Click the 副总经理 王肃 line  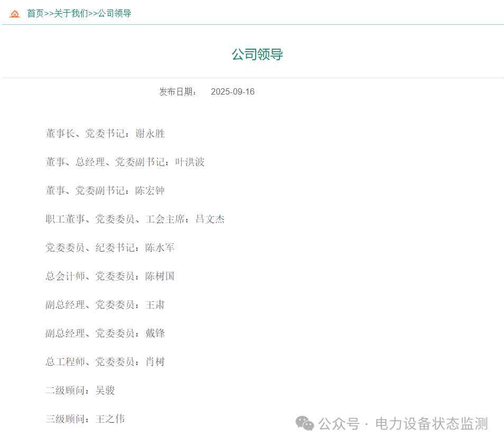pyautogui.click(x=105, y=305)
